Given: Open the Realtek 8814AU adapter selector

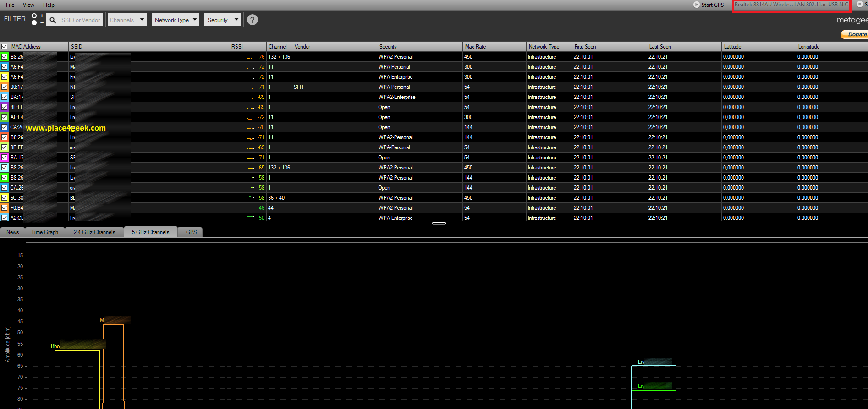Looking at the screenshot, I should click(791, 5).
